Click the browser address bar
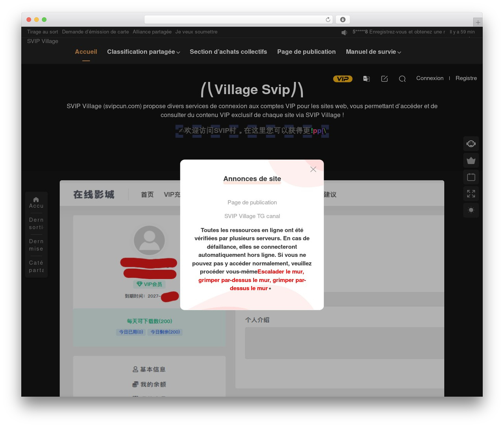 click(x=239, y=20)
